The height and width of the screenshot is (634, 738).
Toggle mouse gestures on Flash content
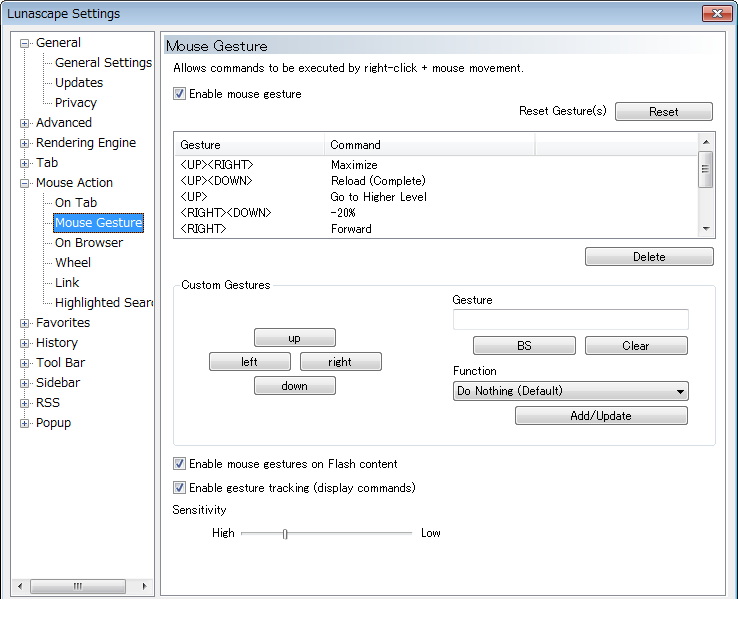pos(179,464)
